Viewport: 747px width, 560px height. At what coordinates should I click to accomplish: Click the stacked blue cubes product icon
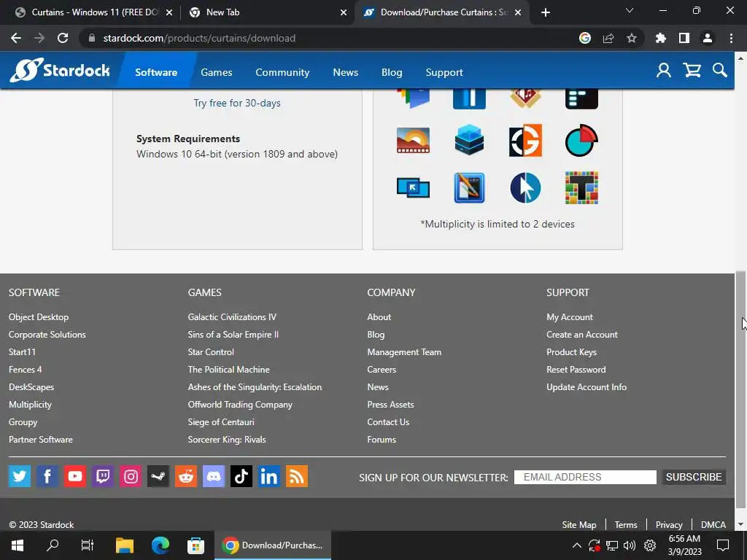[x=469, y=140]
